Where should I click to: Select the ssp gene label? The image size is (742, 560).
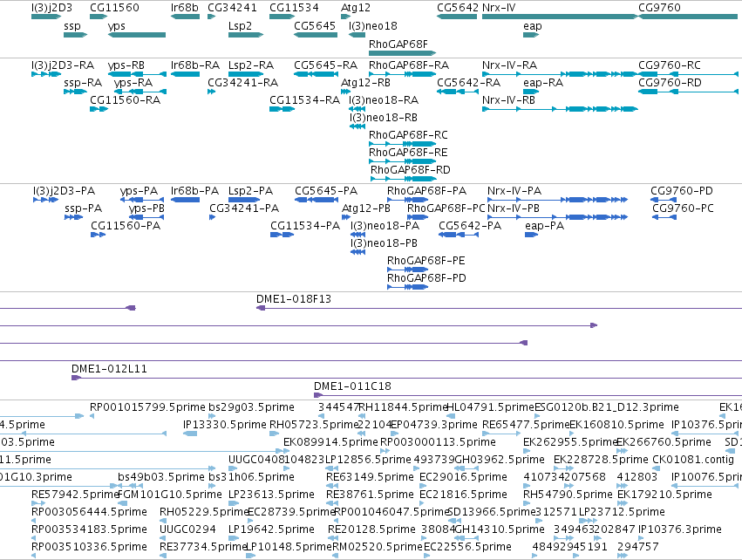[72, 26]
